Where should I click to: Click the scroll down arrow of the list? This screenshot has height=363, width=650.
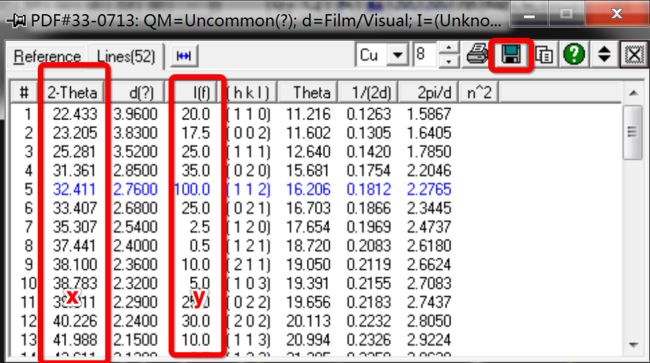coord(633,344)
